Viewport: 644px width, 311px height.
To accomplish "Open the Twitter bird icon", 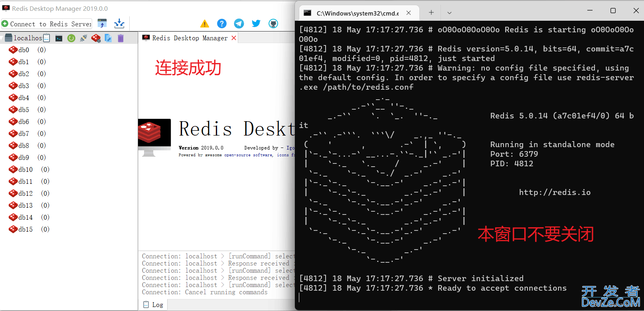I will 256,24.
